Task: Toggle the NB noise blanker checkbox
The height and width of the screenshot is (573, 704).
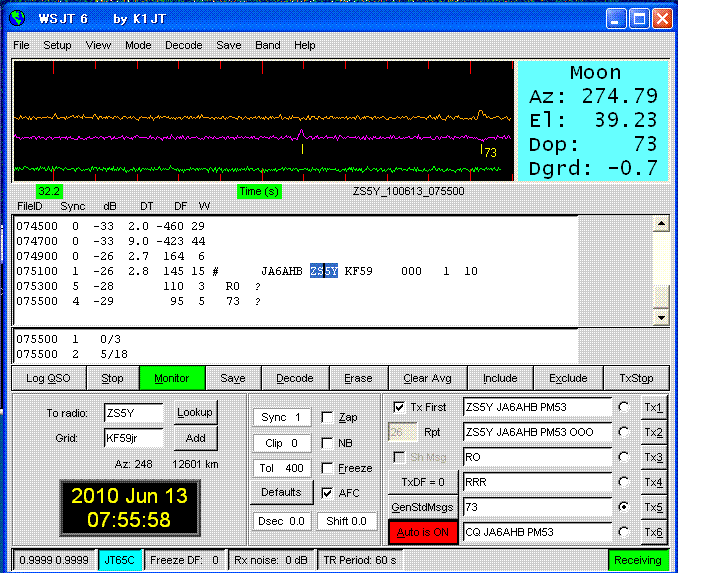Action: pos(329,442)
